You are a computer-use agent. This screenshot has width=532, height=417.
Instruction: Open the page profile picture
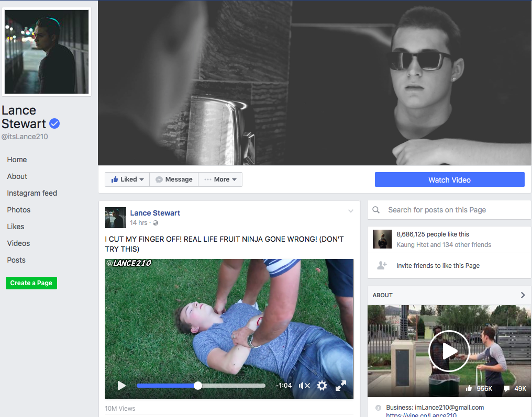(47, 51)
